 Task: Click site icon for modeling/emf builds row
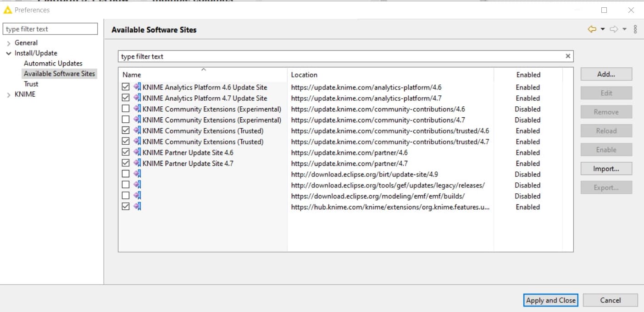pyautogui.click(x=137, y=196)
